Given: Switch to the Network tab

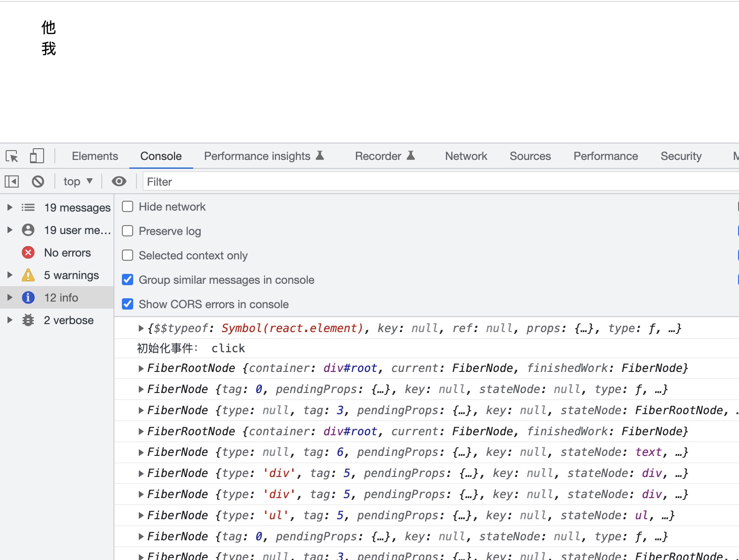Looking at the screenshot, I should pyautogui.click(x=466, y=156).
